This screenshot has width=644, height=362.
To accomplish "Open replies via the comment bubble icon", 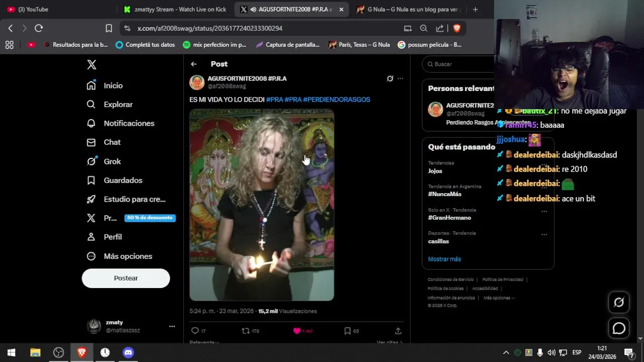I will (195, 331).
